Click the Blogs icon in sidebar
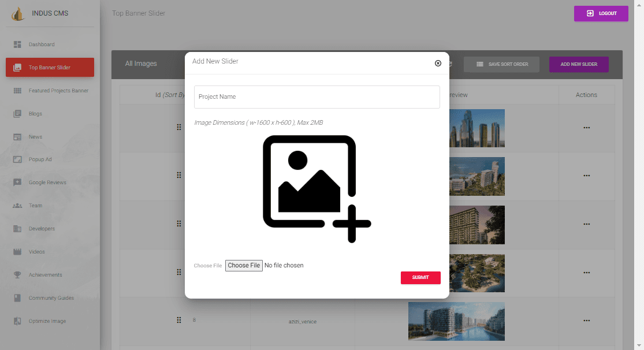The width and height of the screenshot is (644, 350). point(17,114)
